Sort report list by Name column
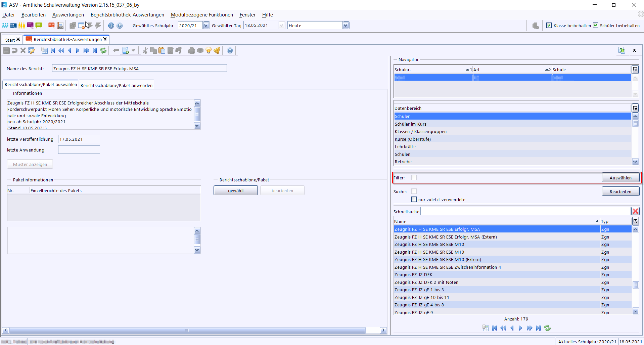644x345 pixels. 497,222
